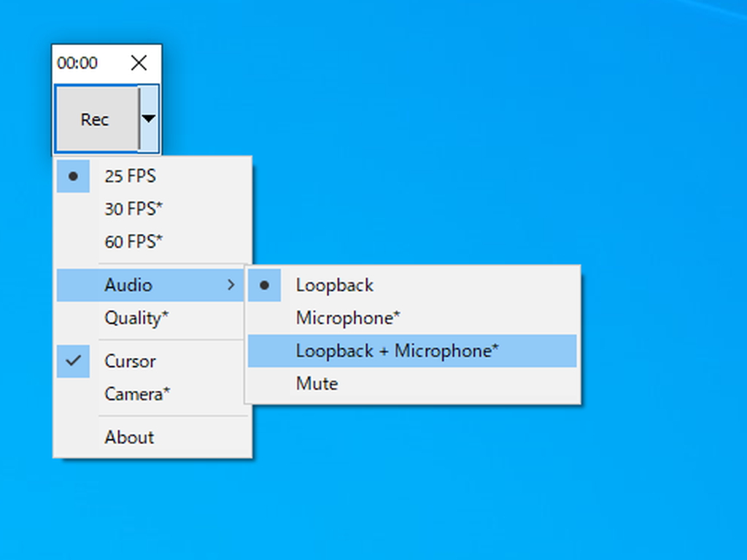
Task: Select Loopback audio source
Action: [412, 285]
